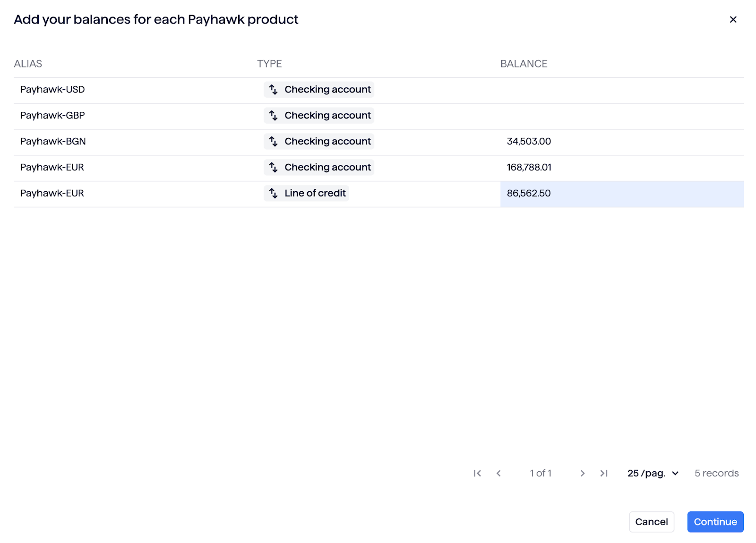Click the transfer arrows icon in Payhawk-GBP row

click(273, 115)
